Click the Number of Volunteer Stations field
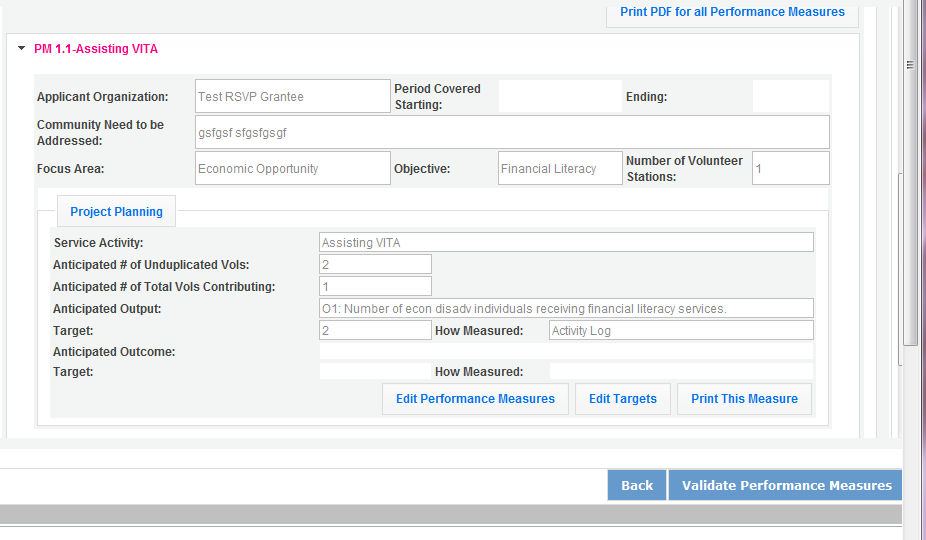 pyautogui.click(x=791, y=168)
